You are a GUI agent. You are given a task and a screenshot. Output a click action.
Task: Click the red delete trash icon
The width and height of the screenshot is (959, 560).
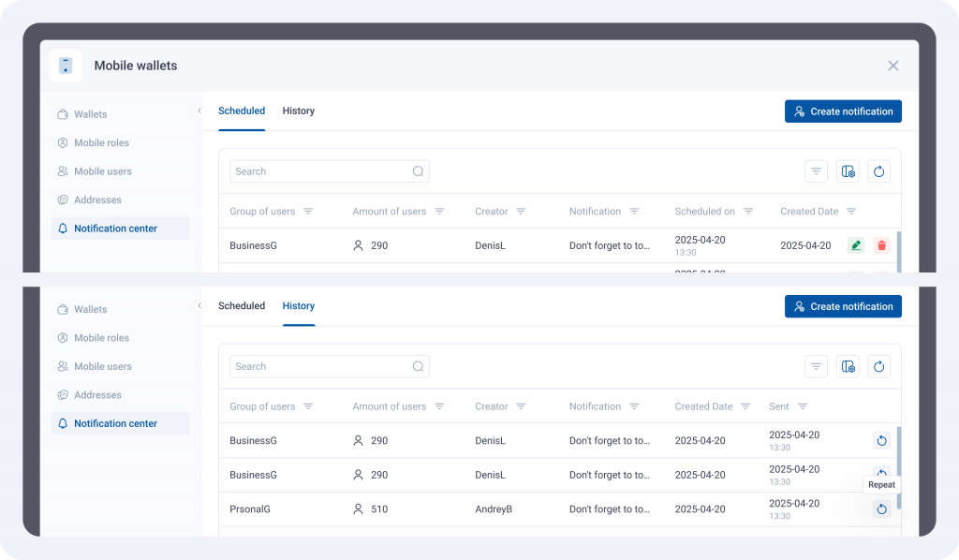point(881,245)
